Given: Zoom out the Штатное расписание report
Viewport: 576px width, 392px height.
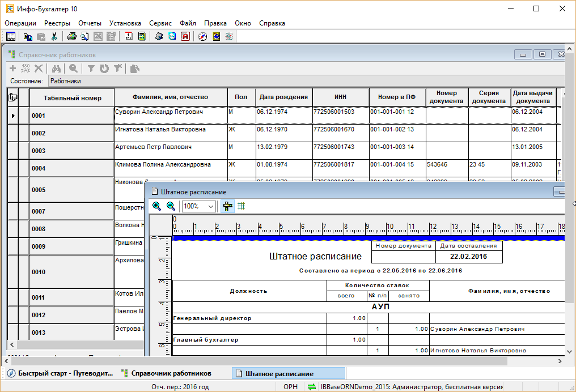Looking at the screenshot, I should 171,206.
